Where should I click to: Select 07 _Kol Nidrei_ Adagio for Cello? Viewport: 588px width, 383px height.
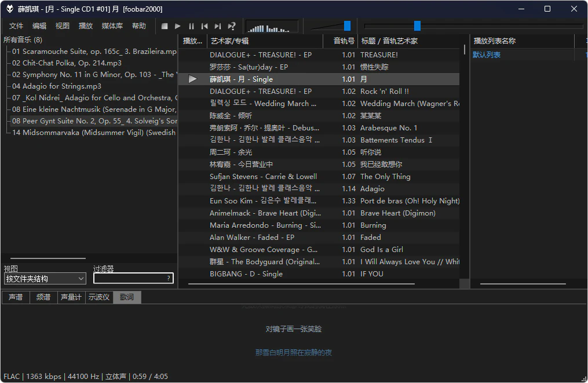tap(94, 98)
